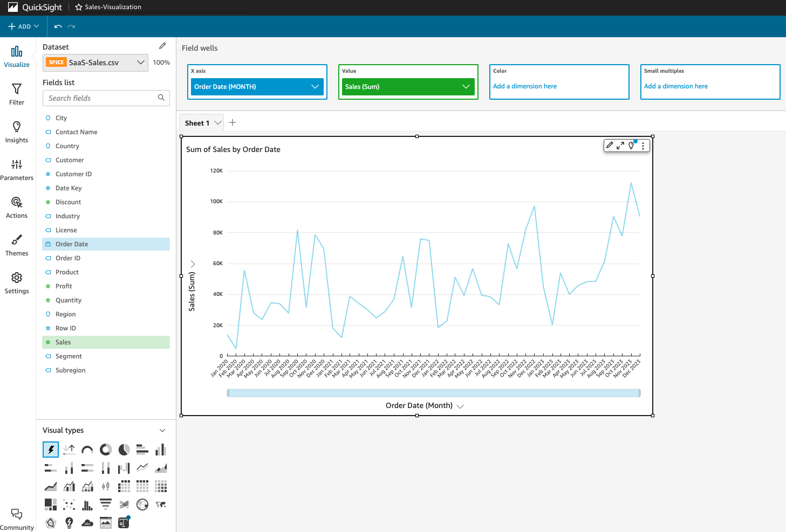Open the ADD menu in the toolbar
786x532 pixels.
(x=24, y=26)
